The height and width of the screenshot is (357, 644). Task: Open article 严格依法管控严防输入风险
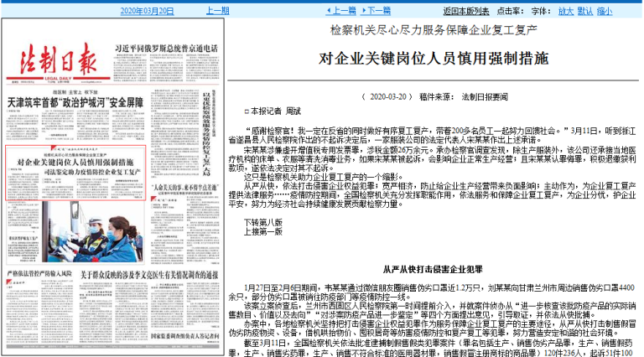pos(39,273)
